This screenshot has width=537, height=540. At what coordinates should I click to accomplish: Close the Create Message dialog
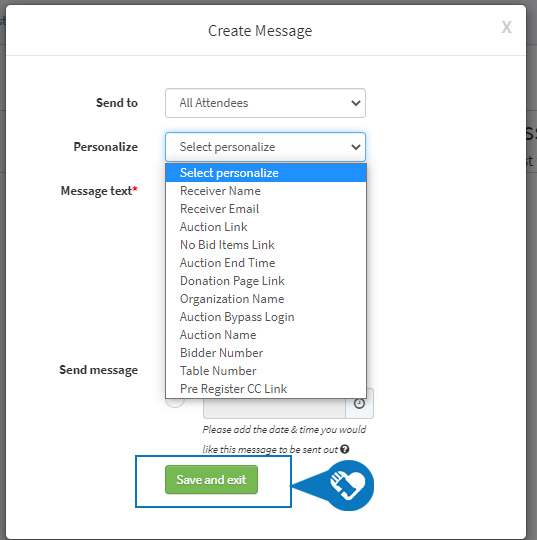(x=506, y=27)
